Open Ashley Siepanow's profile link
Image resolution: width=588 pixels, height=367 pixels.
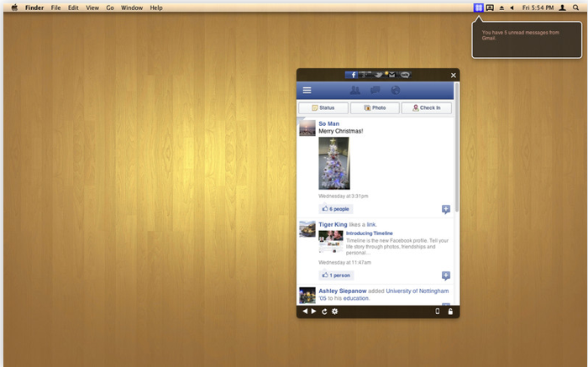(x=343, y=291)
